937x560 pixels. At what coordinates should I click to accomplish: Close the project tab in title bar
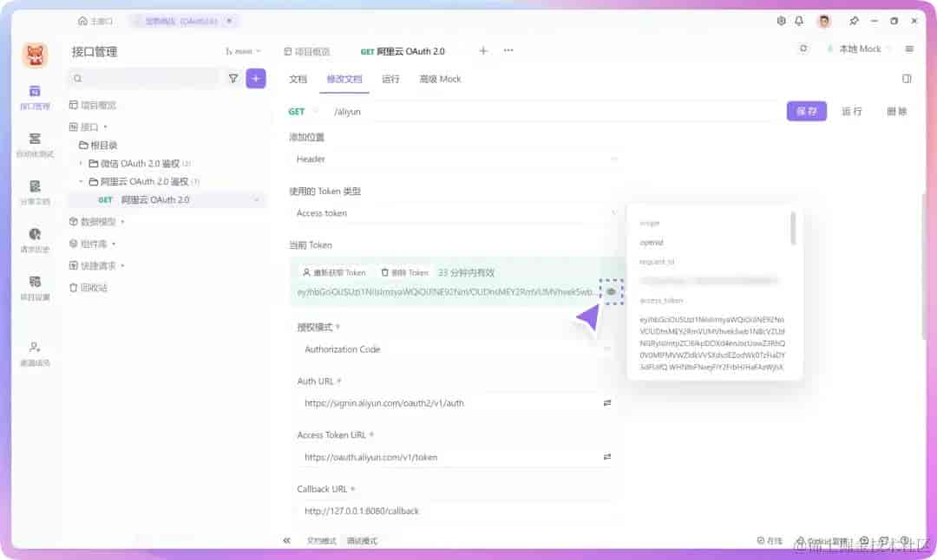pos(229,21)
